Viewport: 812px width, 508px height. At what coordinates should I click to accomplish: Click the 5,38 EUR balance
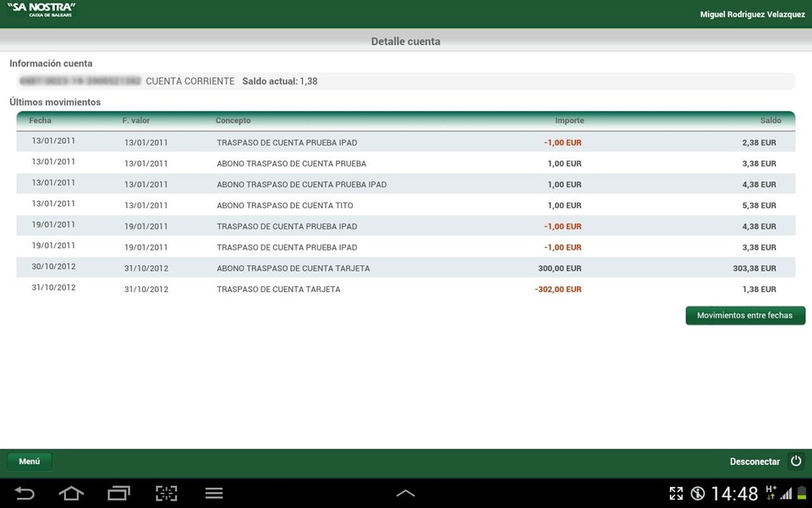pyautogui.click(x=760, y=205)
